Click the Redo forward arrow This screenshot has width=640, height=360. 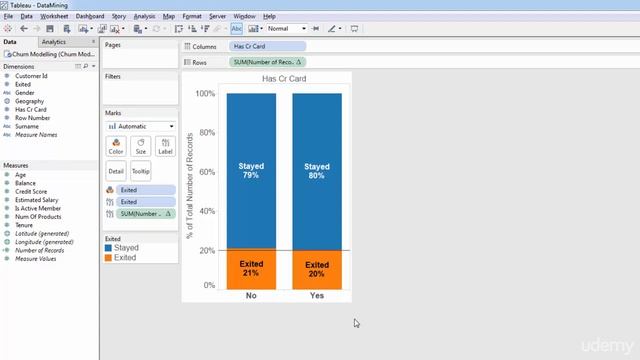click(x=37, y=29)
